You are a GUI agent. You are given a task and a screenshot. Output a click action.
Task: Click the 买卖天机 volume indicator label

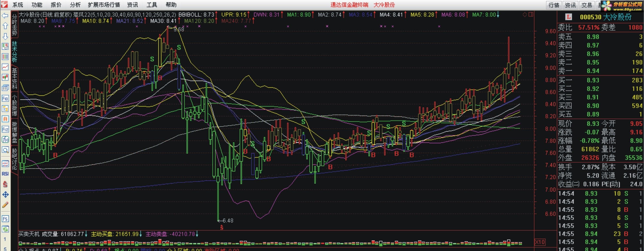coord(29,234)
